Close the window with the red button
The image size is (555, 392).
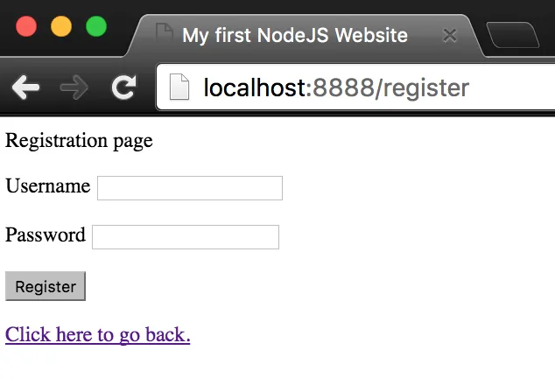tap(26, 26)
